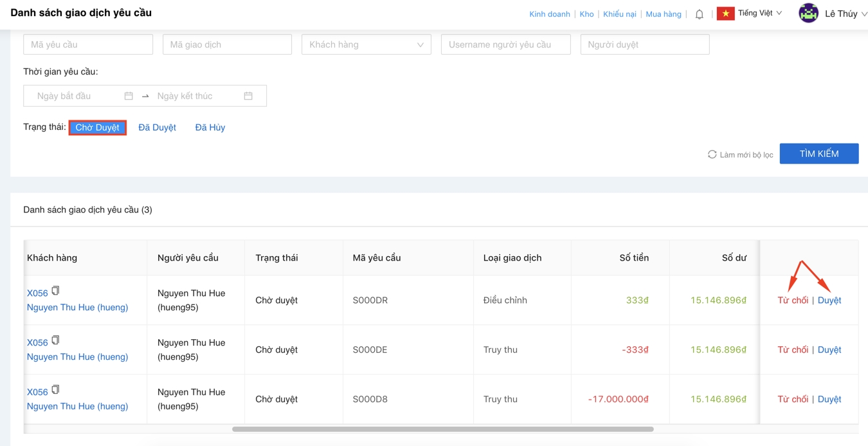Screen dimensions: 868x446
Task: Select the Chờ Duyệt status filter
Action: coord(98,127)
